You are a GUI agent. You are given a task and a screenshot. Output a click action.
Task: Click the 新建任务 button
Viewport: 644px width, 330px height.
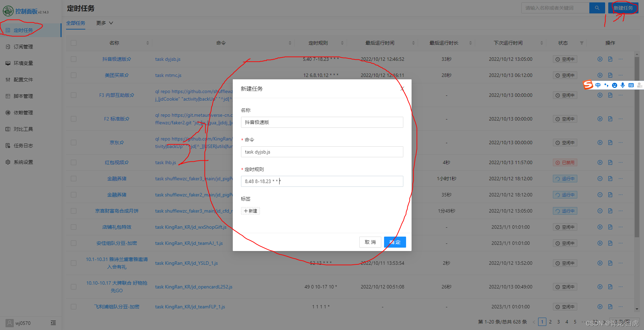[x=623, y=8]
